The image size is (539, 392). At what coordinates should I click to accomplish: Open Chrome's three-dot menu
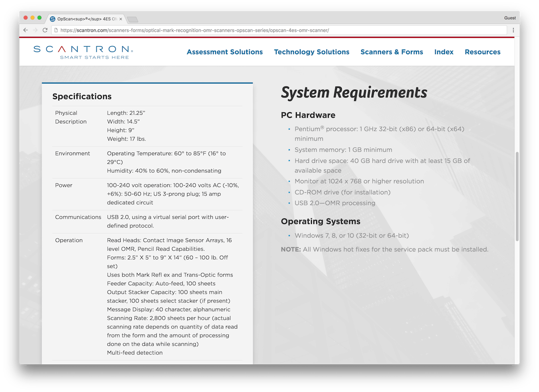pyautogui.click(x=513, y=30)
